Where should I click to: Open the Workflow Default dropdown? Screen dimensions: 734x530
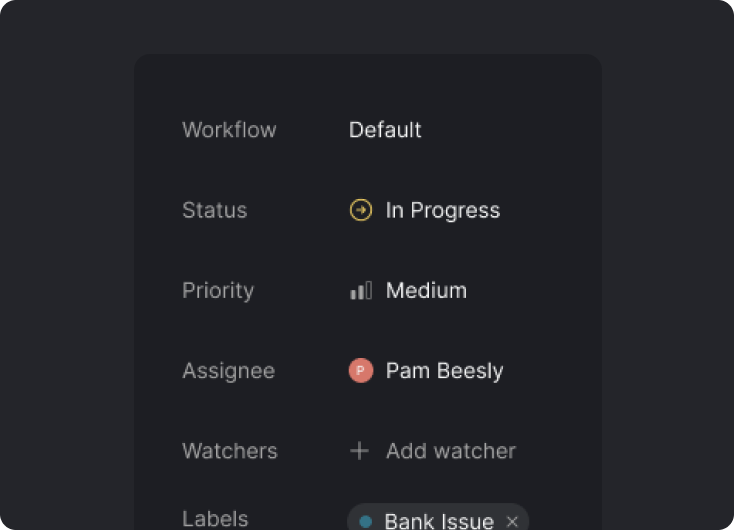(x=385, y=130)
